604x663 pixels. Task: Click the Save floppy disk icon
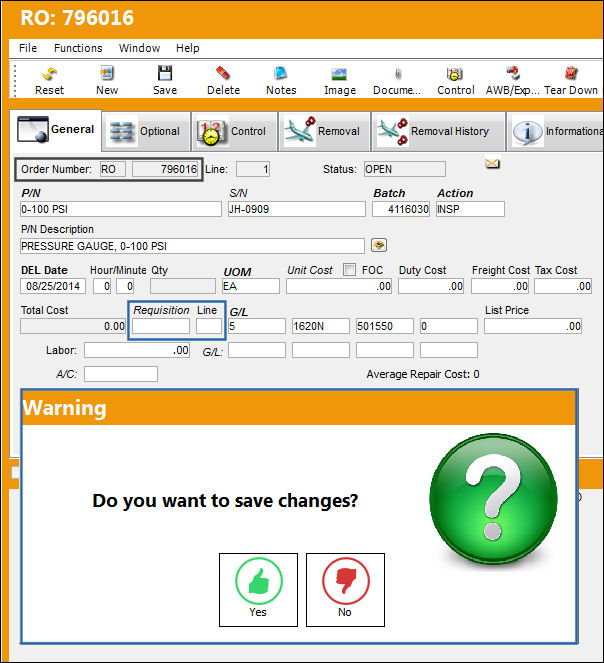click(165, 74)
